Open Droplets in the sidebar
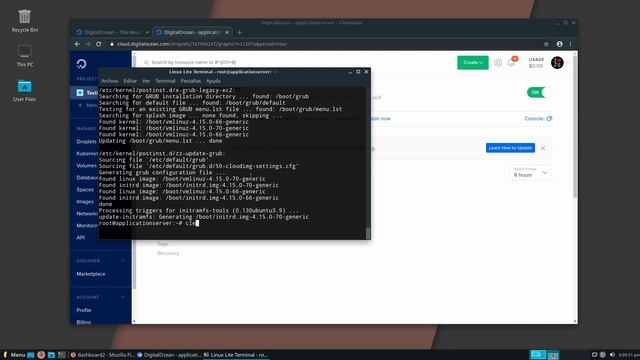The height and width of the screenshot is (360, 640). pyautogui.click(x=87, y=142)
